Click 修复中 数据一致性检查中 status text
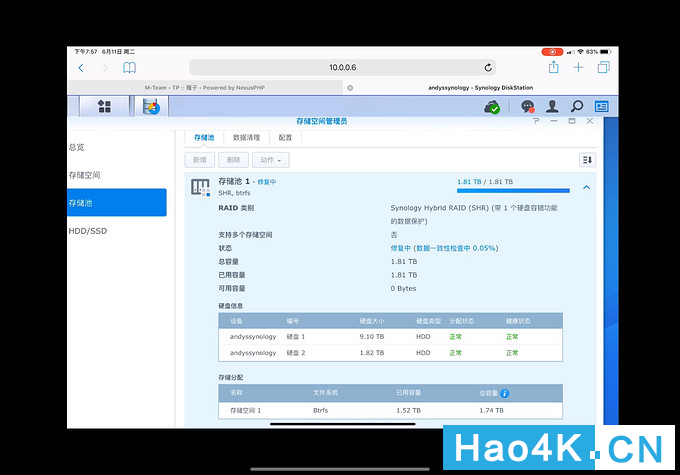680x475 pixels. coord(444,248)
